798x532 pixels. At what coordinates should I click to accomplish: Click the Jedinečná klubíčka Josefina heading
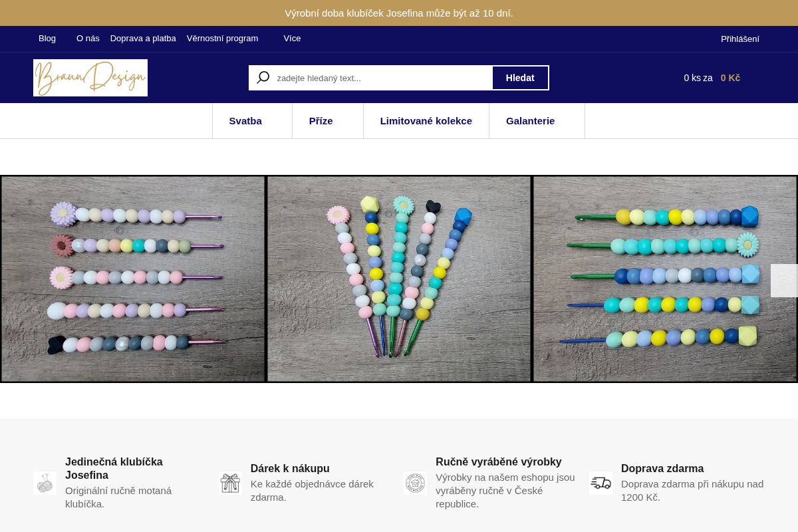point(114,469)
